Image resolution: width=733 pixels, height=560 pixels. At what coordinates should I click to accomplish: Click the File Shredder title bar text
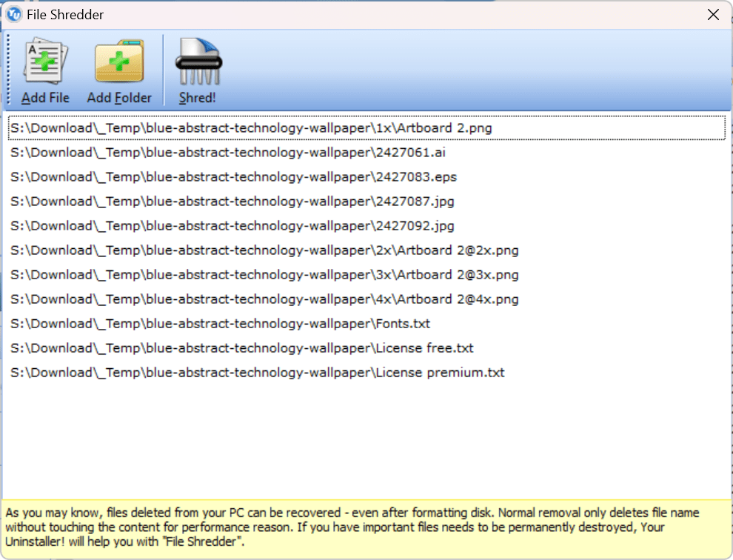pos(65,15)
